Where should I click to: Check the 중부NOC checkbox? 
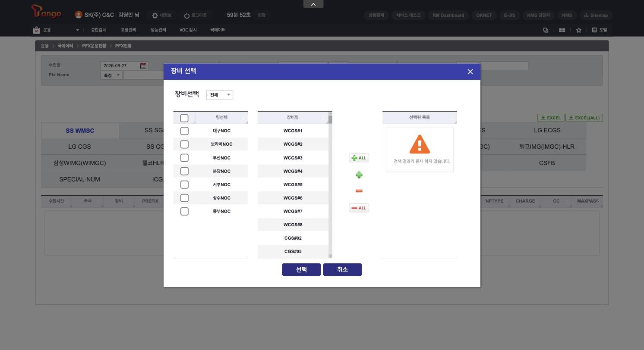tap(184, 211)
